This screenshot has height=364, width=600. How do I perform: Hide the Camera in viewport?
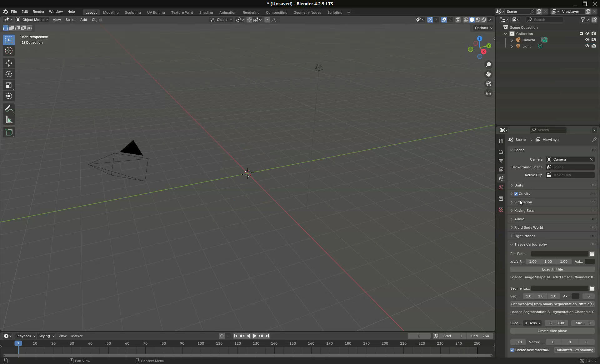pyautogui.click(x=587, y=40)
